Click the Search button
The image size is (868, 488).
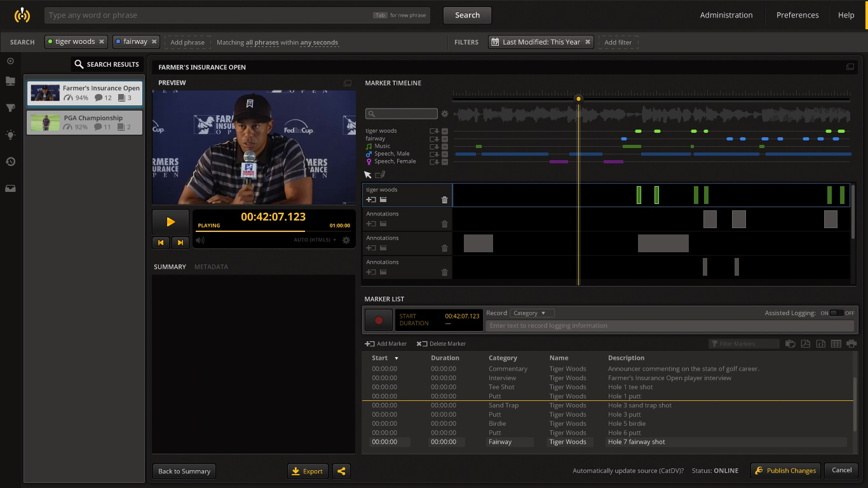467,15
